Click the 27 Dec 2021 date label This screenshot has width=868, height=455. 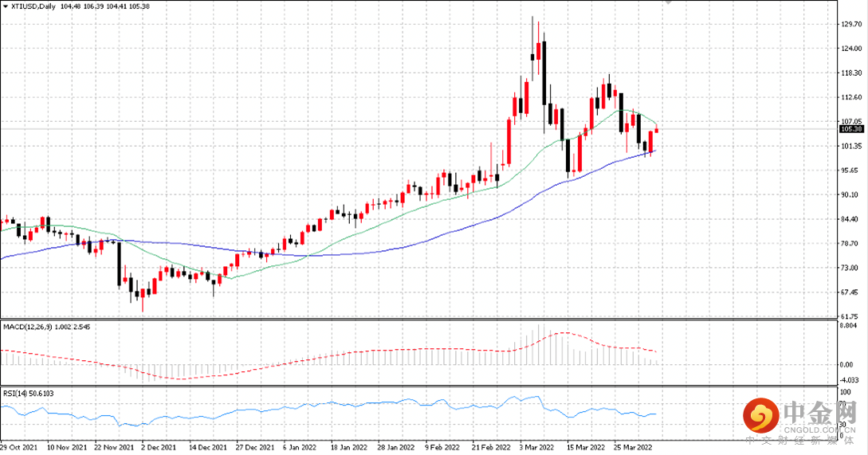pyautogui.click(x=255, y=447)
